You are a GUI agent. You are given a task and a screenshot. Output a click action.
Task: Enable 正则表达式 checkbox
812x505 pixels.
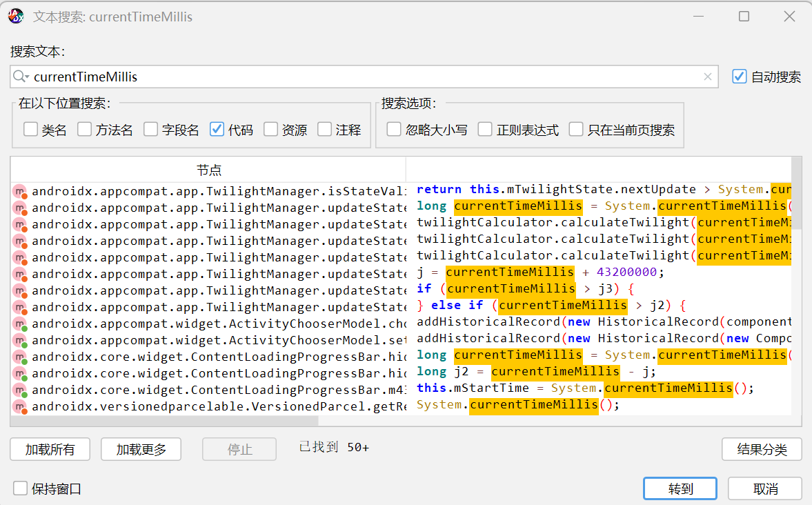pos(485,130)
